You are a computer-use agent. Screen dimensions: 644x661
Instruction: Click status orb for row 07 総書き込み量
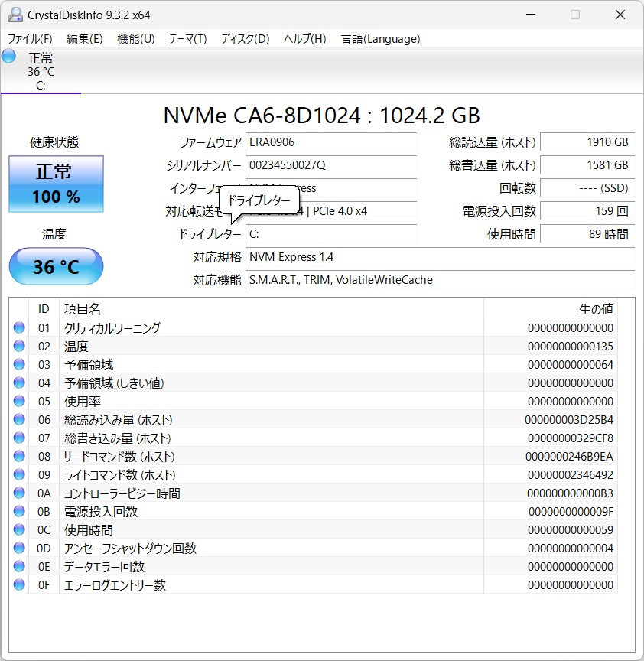click(x=19, y=438)
